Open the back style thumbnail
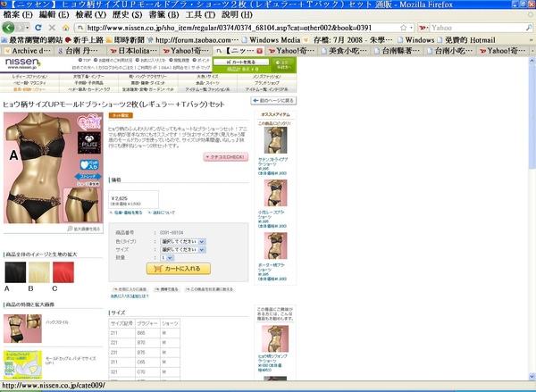 tap(22, 329)
